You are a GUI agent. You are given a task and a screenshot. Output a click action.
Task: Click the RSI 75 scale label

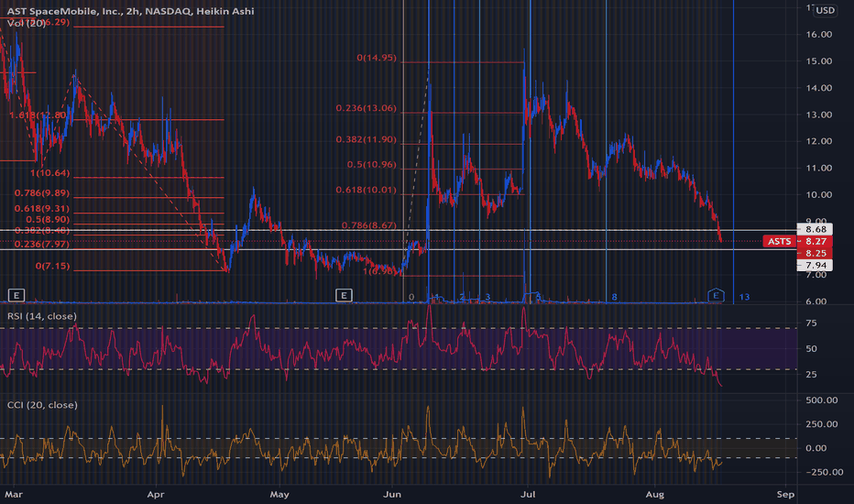(x=811, y=323)
